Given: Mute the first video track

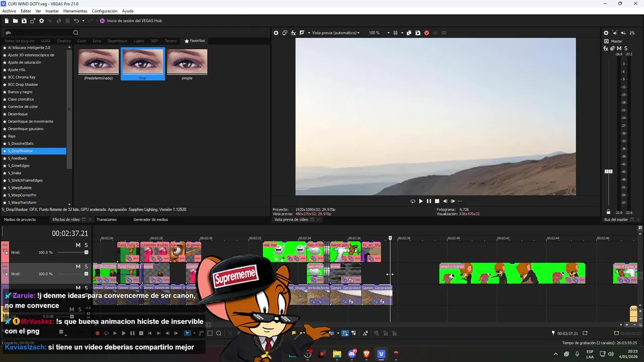Looking at the screenshot, I should tap(78, 245).
